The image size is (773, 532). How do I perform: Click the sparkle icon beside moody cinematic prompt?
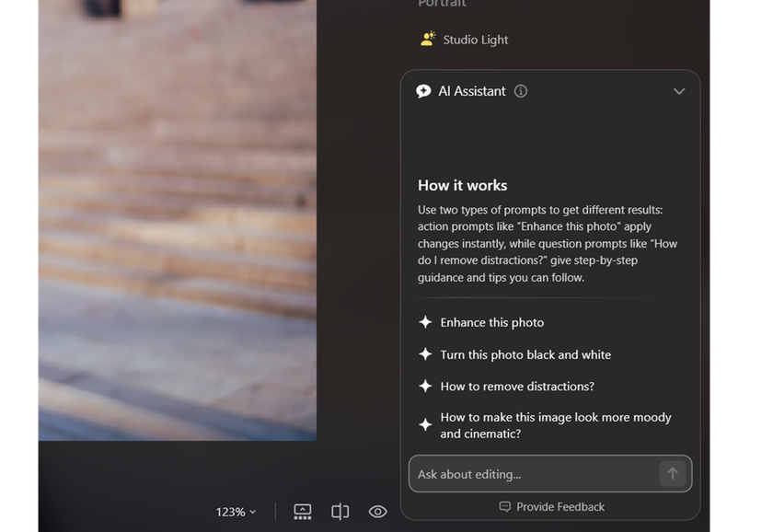click(425, 424)
